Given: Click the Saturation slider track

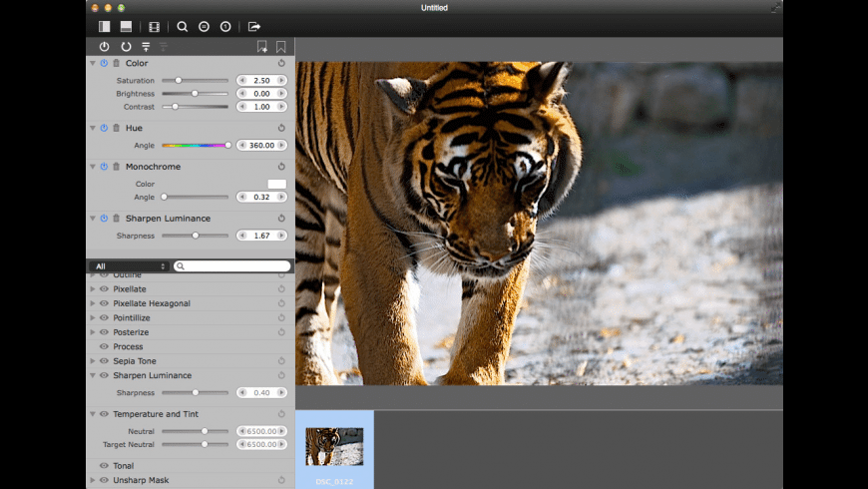Looking at the screenshot, I should click(195, 80).
